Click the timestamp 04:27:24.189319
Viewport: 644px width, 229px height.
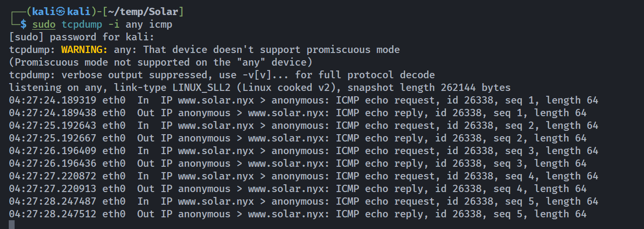click(x=53, y=100)
